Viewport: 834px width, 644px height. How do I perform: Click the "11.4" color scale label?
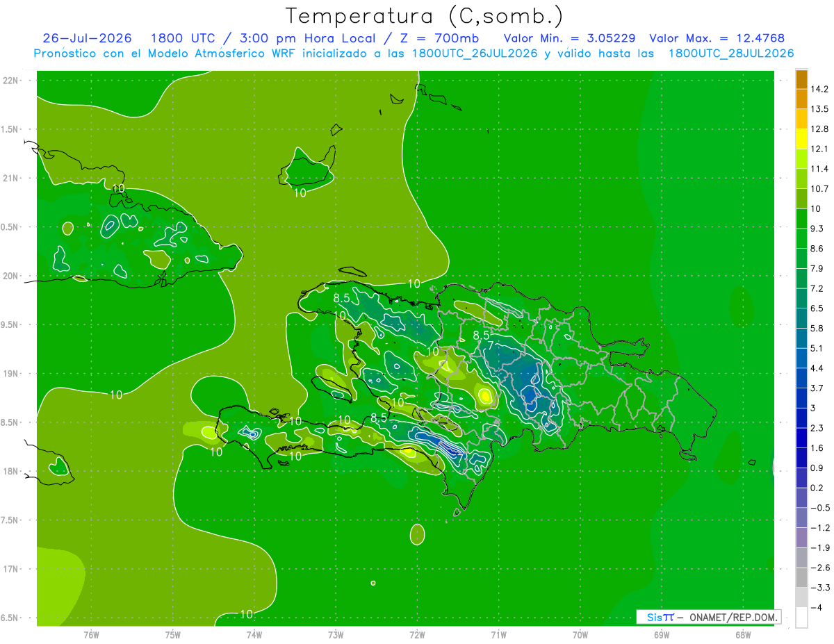click(821, 169)
